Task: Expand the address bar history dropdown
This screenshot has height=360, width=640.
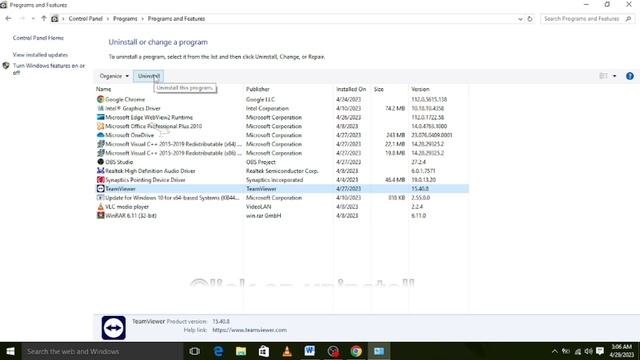Action: click(520, 19)
